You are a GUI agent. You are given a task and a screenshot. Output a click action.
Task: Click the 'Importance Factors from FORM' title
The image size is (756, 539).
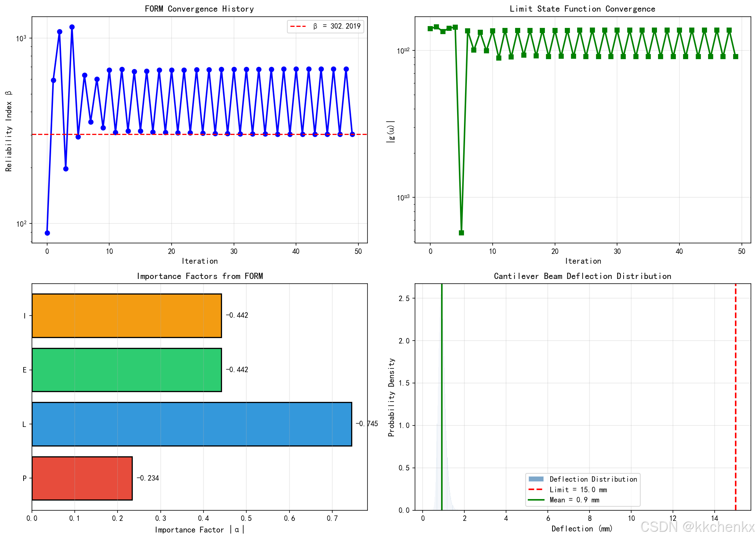coord(200,276)
